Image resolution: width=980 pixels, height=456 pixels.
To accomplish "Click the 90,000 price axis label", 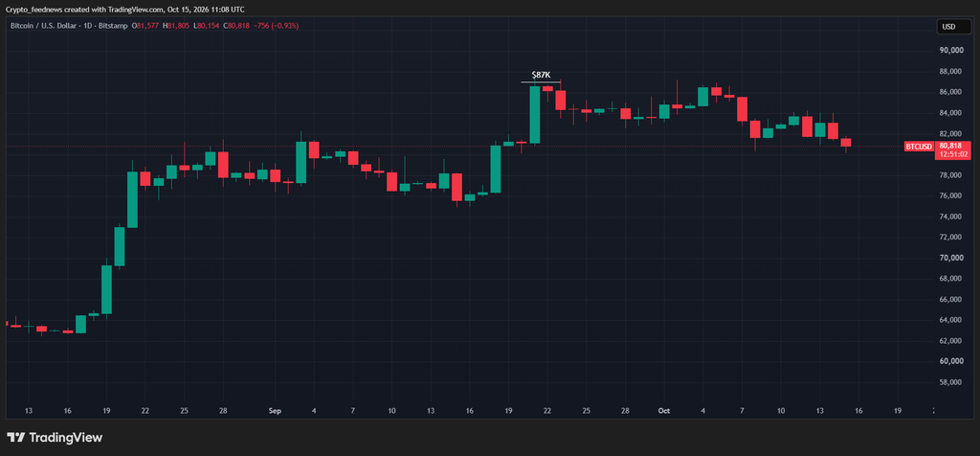I will point(951,51).
